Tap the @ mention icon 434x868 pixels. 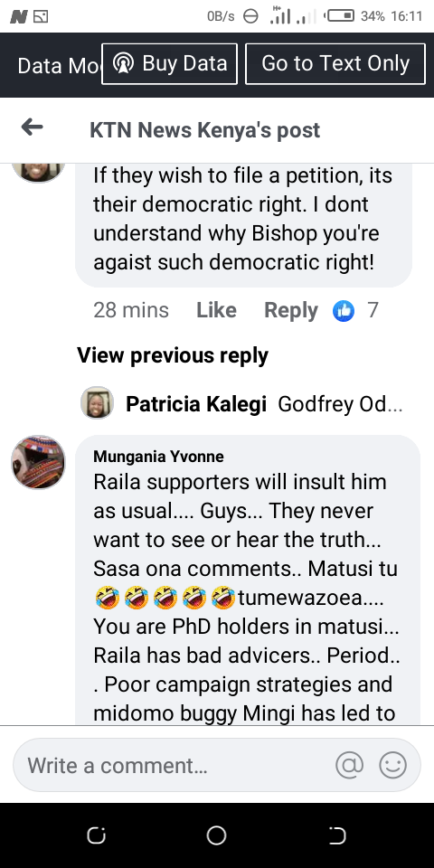(x=350, y=766)
